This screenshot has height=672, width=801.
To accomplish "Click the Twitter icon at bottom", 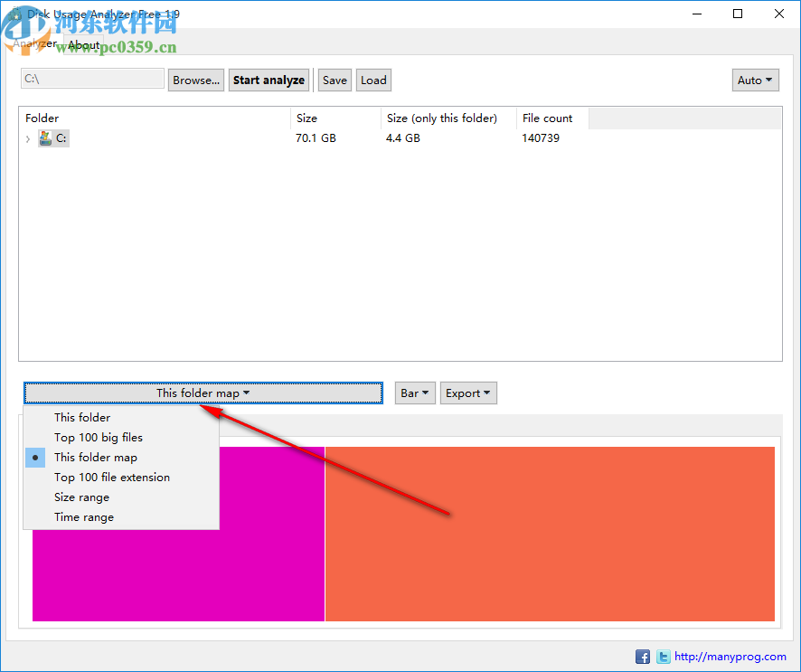I will coord(664,657).
